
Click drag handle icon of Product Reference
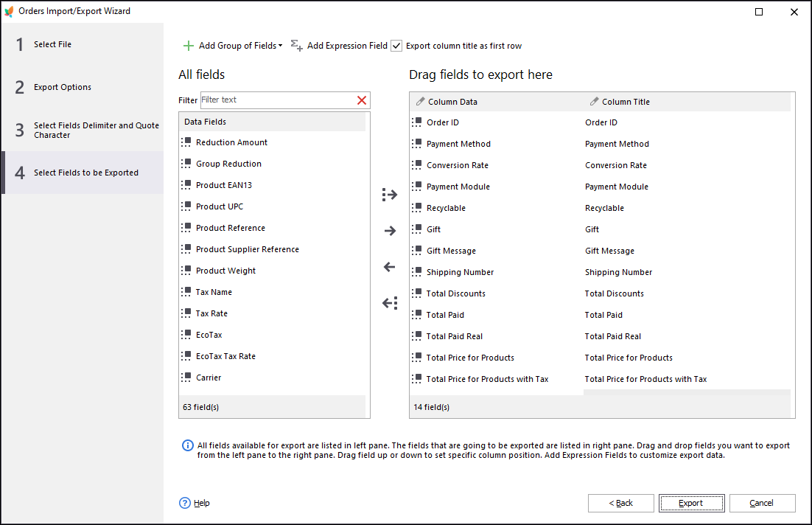(x=186, y=228)
